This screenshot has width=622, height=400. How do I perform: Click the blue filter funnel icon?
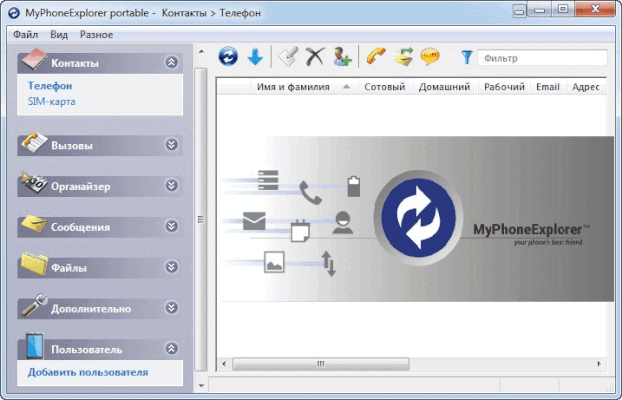point(467,58)
